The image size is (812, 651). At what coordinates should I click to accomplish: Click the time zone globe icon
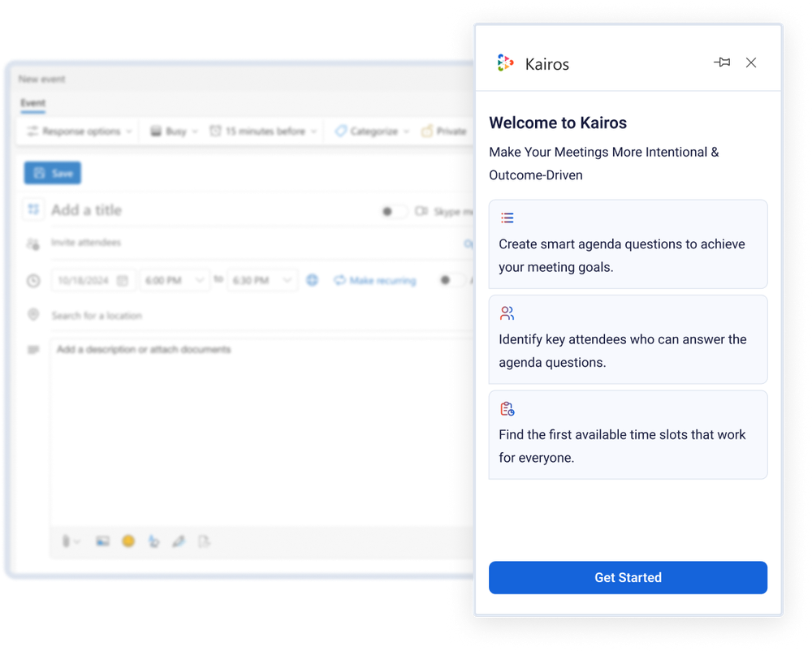coord(312,280)
